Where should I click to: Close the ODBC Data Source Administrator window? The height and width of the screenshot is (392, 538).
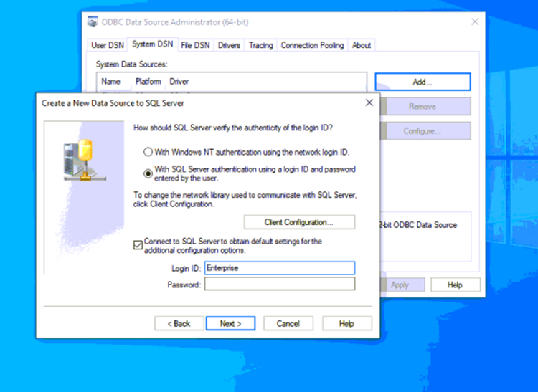point(475,22)
